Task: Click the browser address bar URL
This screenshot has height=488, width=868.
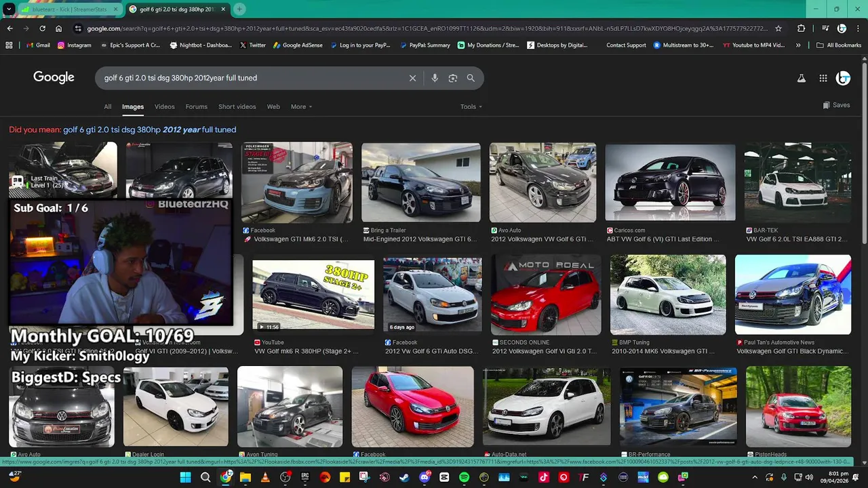Action: click(427, 28)
